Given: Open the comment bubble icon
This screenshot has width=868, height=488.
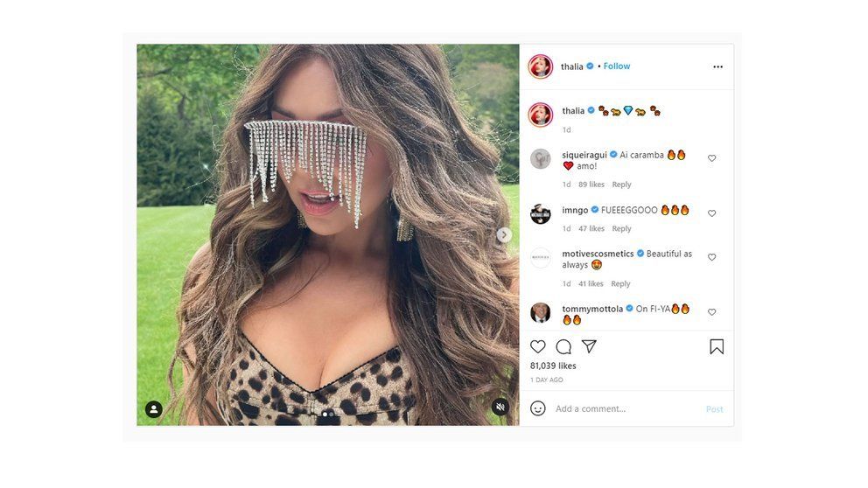Looking at the screenshot, I should point(563,347).
